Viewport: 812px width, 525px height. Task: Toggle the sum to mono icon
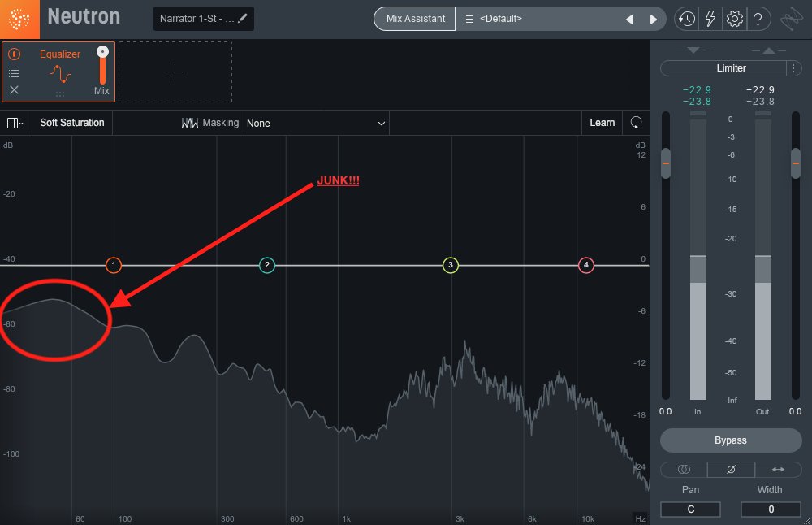pyautogui.click(x=684, y=470)
